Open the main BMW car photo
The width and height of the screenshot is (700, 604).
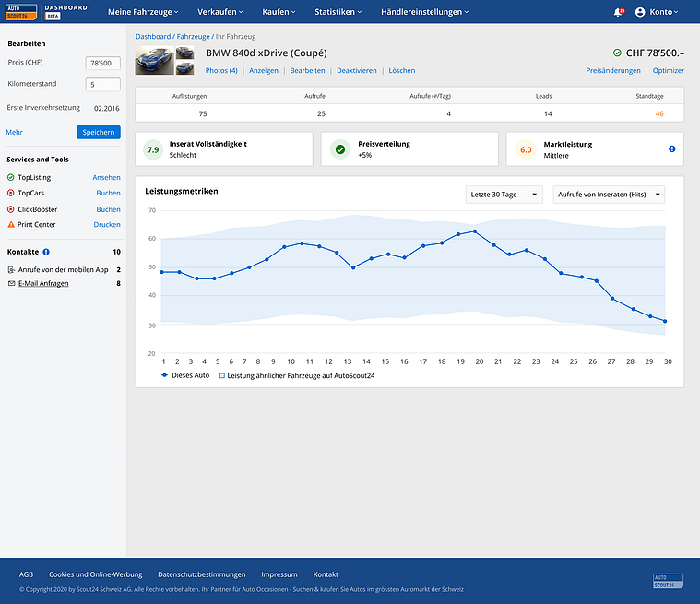tap(154, 60)
